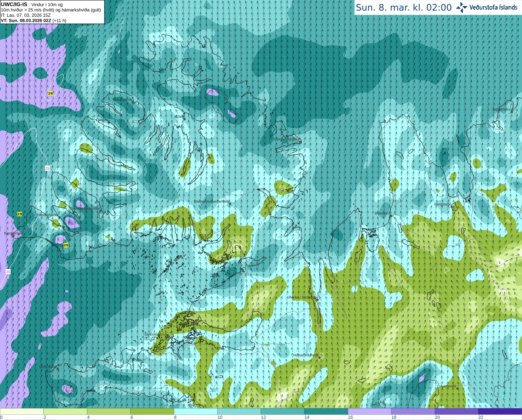Pick the 4–6 m/s green legend swatch
The height and width of the screenshot is (420, 522).
click(109, 411)
